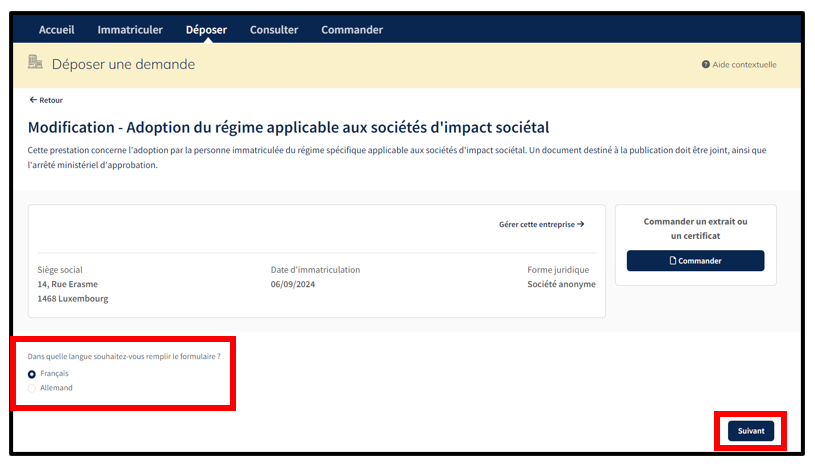Click the Français language label
Image resolution: width=815 pixels, height=466 pixels.
54,374
